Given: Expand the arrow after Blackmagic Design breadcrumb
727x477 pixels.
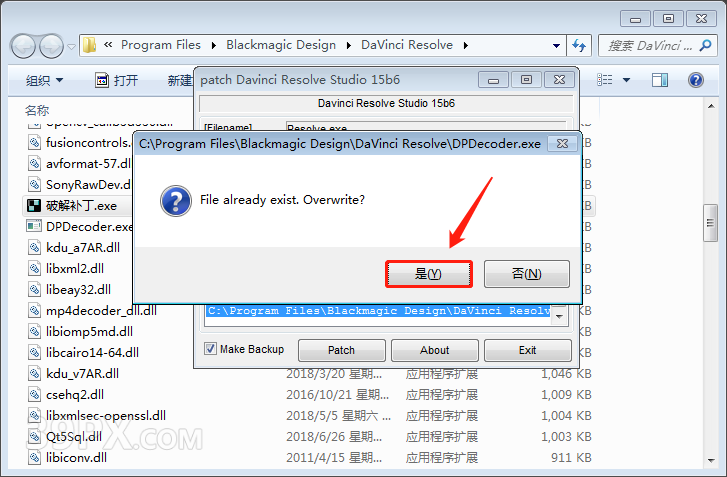Looking at the screenshot, I should pos(349,45).
